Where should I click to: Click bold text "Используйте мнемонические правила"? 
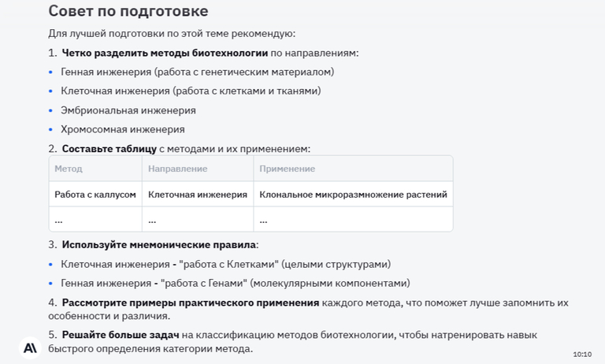(158, 245)
